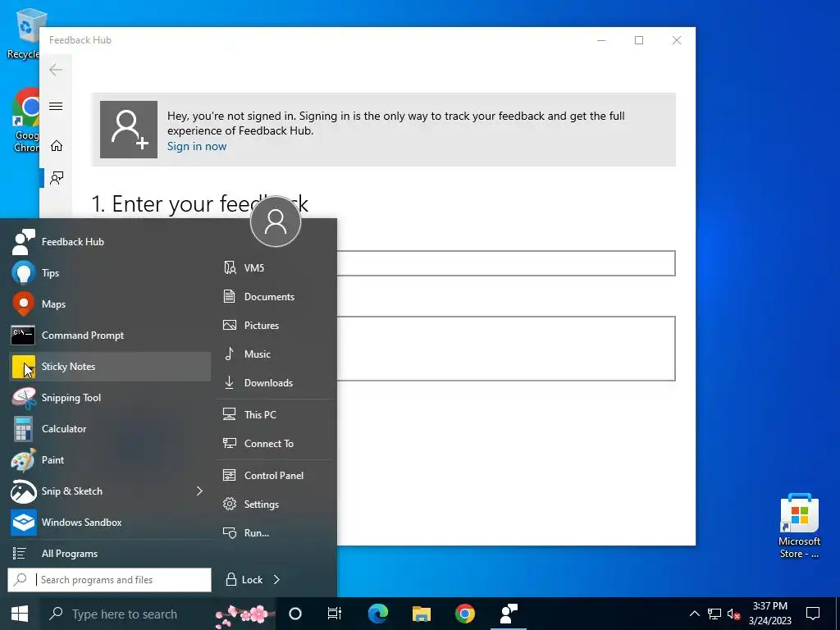Open File Explorer from the taskbar
The width and height of the screenshot is (840, 630).
pos(422,614)
